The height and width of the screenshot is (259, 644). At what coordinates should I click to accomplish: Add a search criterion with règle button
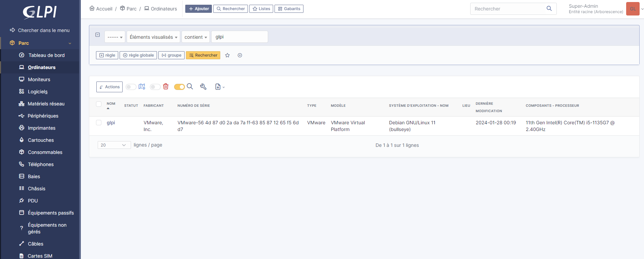pyautogui.click(x=107, y=55)
